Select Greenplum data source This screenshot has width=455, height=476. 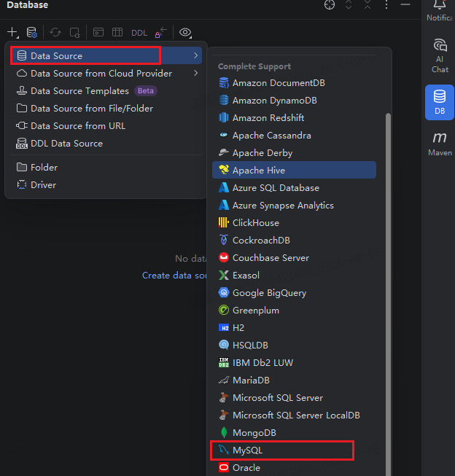[x=294, y=311]
